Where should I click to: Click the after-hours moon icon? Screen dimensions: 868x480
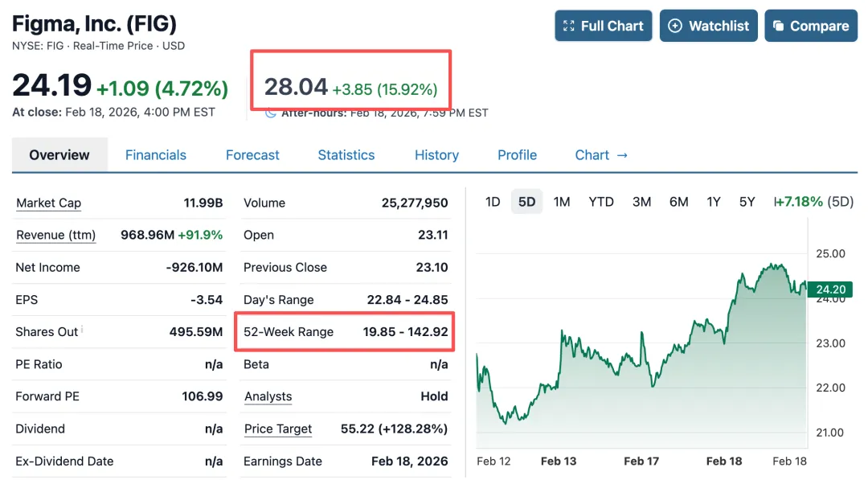click(270, 113)
